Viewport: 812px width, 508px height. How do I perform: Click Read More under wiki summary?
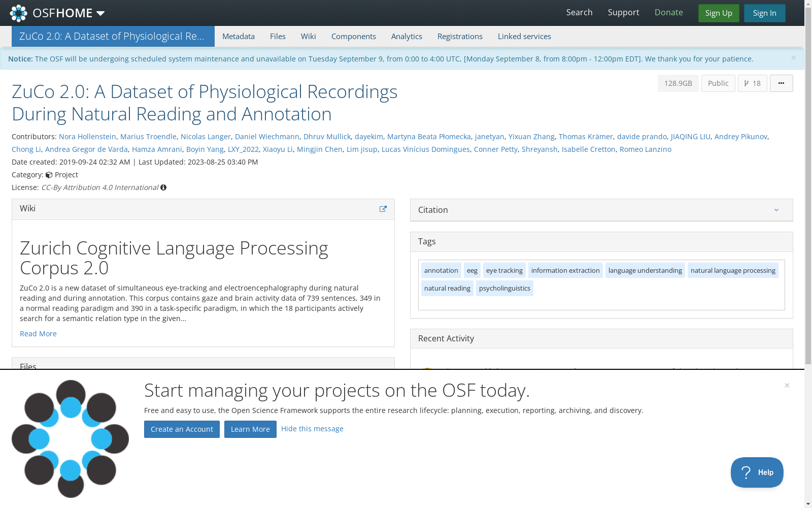[38, 334]
